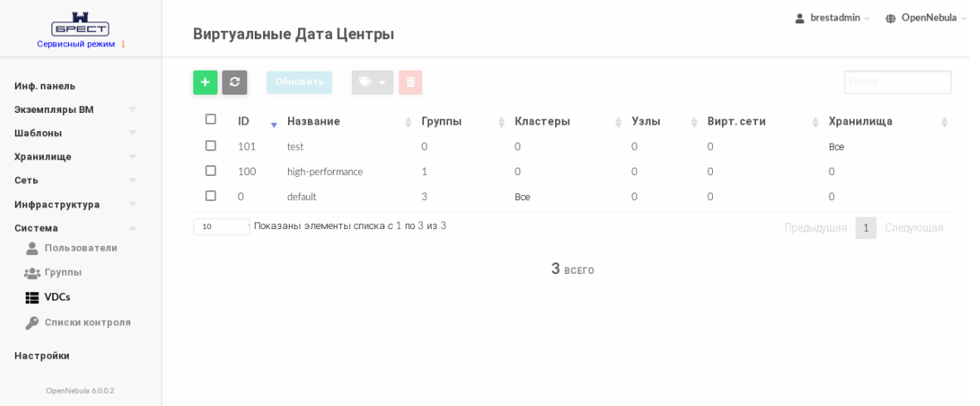Click the Группы people icon
Screen dimensions: 980x406
32,273
